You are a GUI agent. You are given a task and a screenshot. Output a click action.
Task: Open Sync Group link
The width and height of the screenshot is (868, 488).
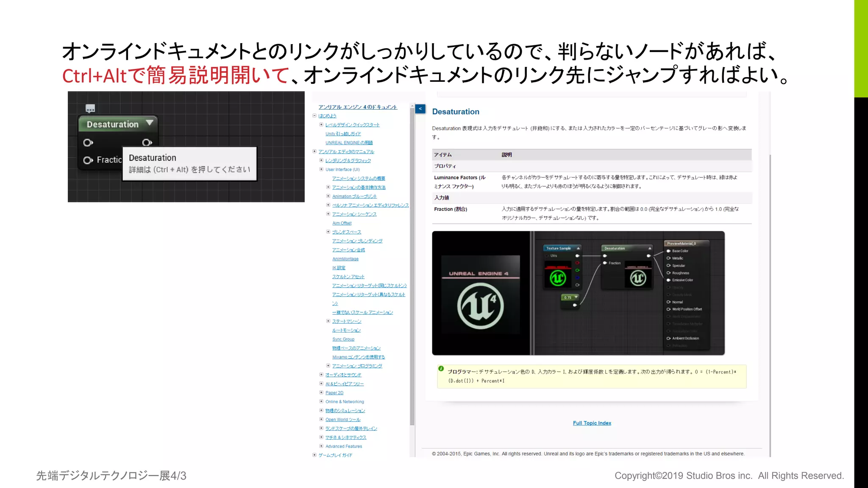tap(343, 339)
